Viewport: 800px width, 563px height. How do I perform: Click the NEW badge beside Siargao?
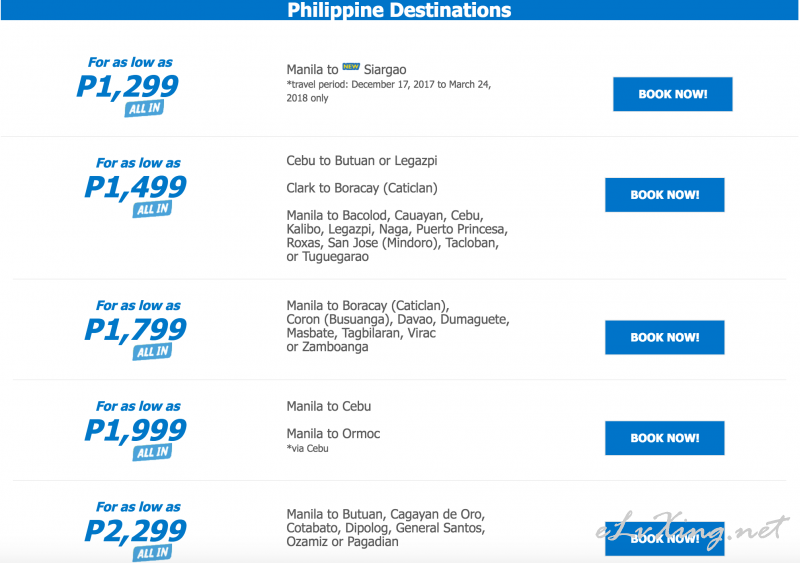point(351,66)
